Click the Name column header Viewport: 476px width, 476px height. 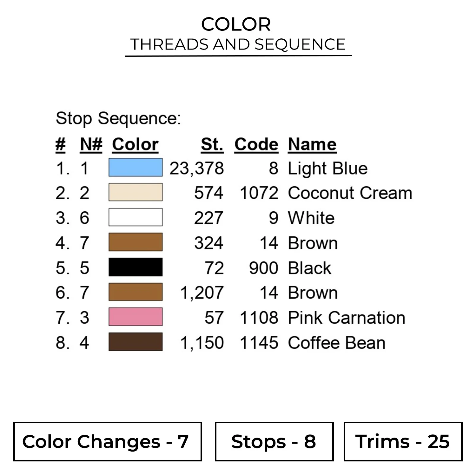click(x=312, y=144)
